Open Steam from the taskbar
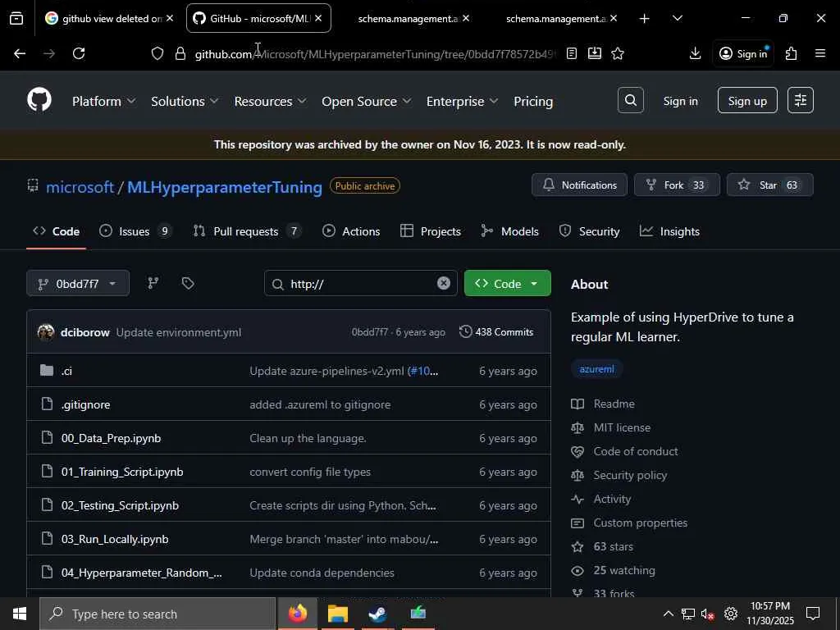840x630 pixels. click(x=378, y=614)
